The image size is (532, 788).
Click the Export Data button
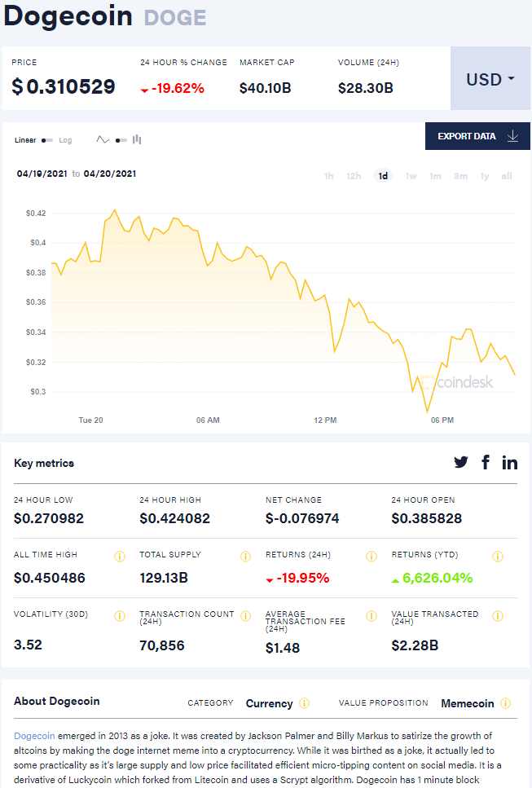pos(477,136)
